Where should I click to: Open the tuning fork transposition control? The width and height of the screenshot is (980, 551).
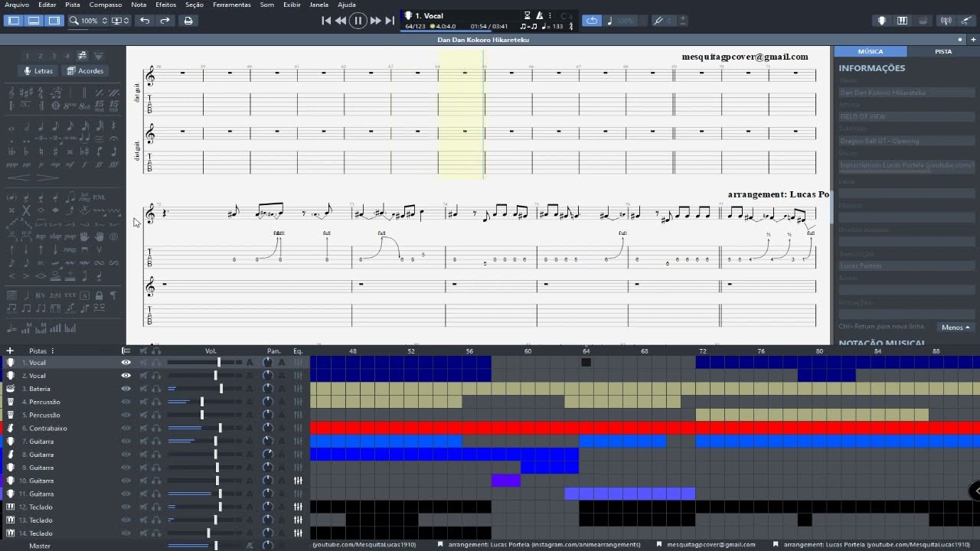[665, 21]
